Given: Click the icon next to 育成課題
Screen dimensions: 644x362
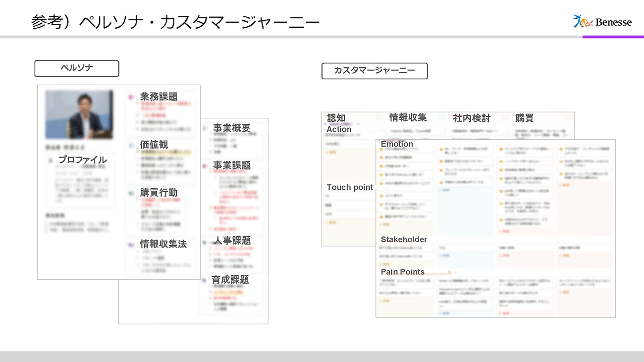Looking at the screenshot, I should [x=205, y=280].
